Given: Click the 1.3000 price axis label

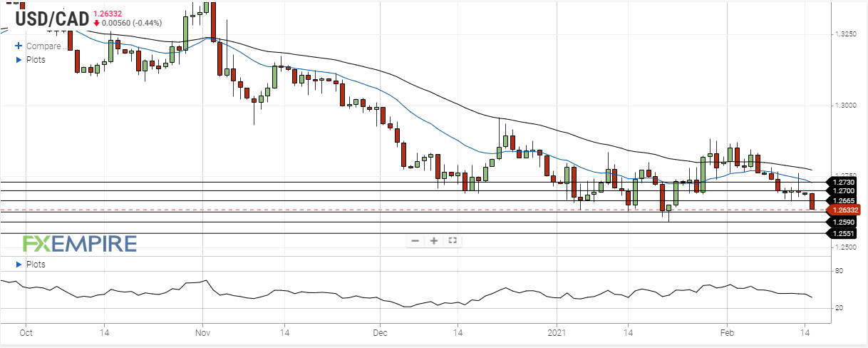Looking at the screenshot, I should [844, 106].
